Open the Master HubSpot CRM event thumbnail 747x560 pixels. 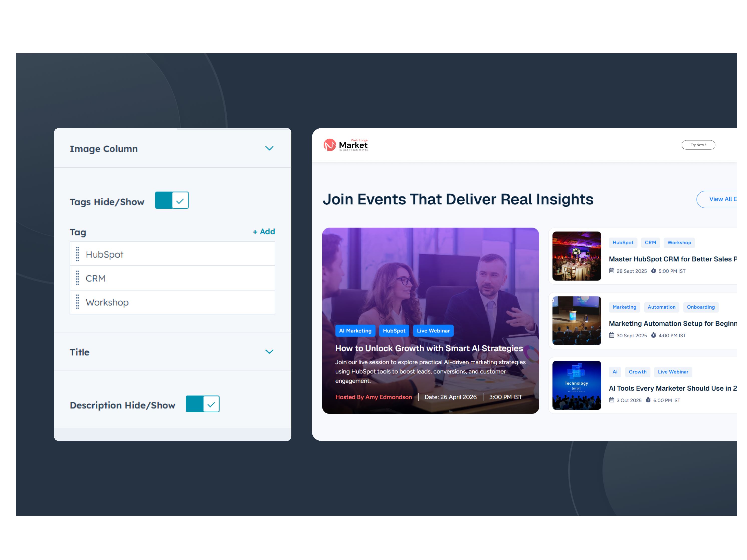point(577,256)
